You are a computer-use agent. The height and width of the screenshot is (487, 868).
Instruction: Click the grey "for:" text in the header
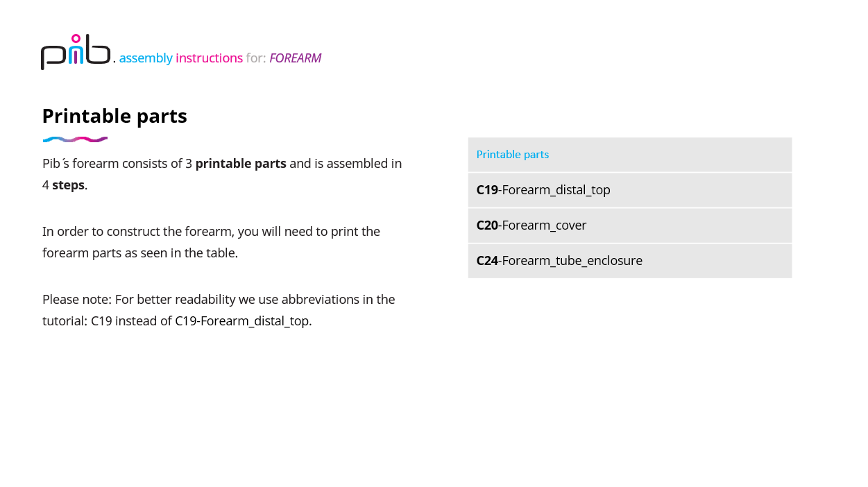click(x=256, y=58)
